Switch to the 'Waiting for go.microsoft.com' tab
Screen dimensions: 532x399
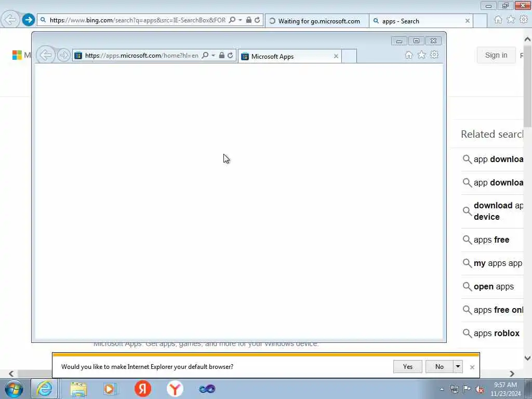pos(317,21)
